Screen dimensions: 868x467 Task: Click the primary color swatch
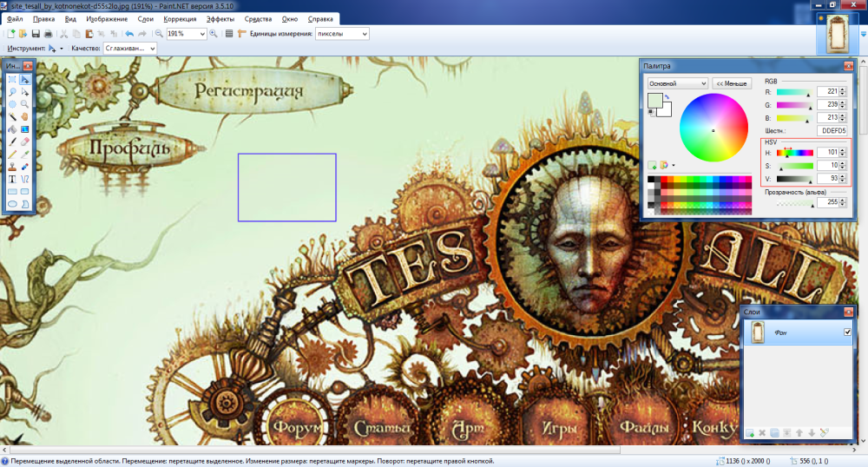[654, 100]
